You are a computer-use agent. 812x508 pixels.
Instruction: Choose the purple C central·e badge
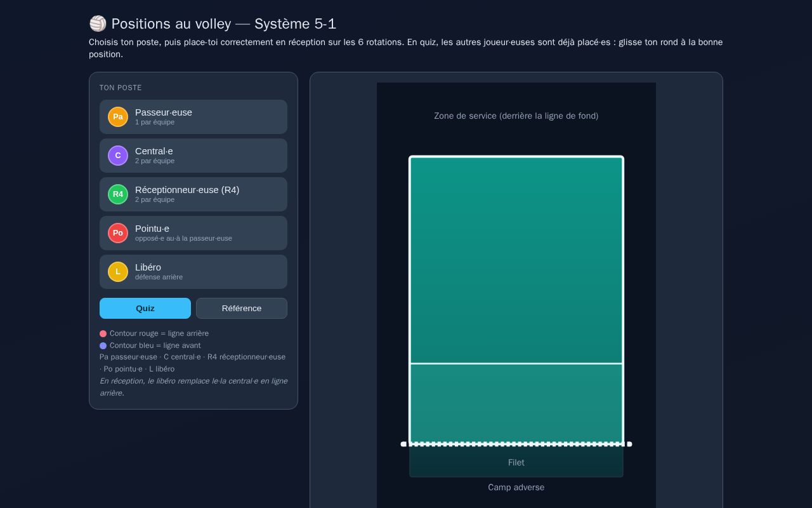point(118,156)
